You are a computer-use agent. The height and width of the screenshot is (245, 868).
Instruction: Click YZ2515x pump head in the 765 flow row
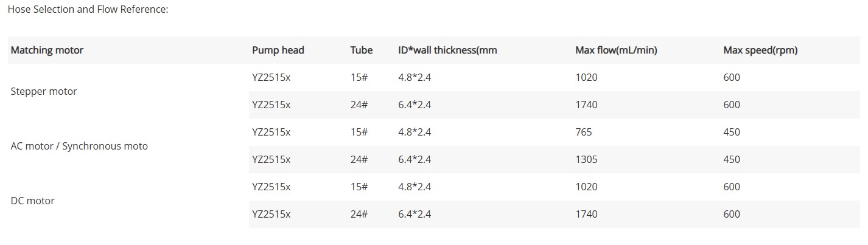pyautogui.click(x=271, y=132)
